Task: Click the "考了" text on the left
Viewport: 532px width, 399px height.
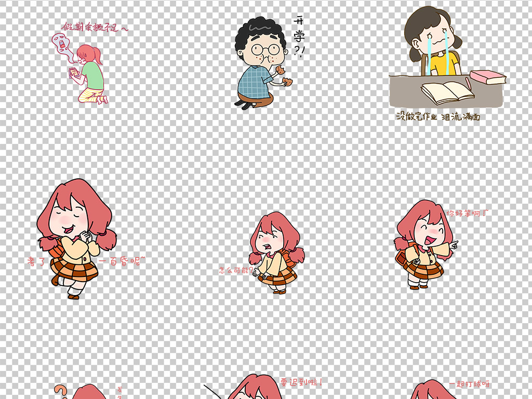Action: [x=37, y=262]
